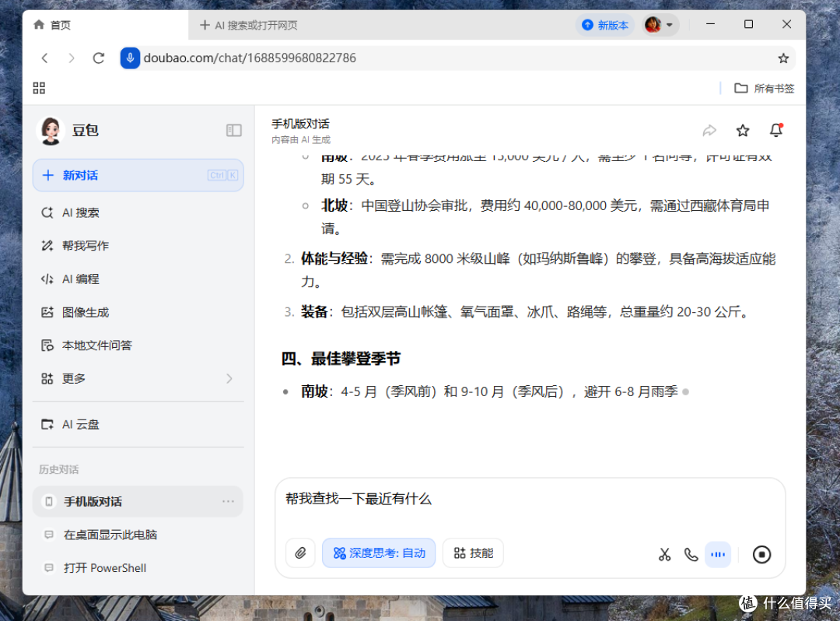
Task: Click the 手机版对话 title header
Action: pyautogui.click(x=300, y=124)
